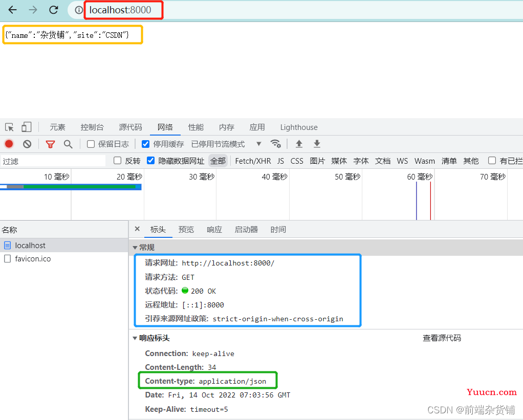Open the Lighthouse tab
523x420 pixels.
tap(299, 127)
